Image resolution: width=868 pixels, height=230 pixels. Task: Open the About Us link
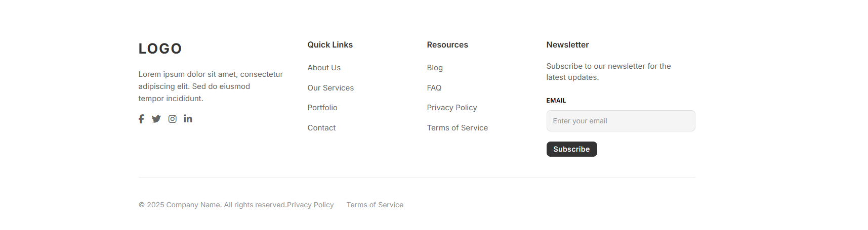(x=324, y=68)
